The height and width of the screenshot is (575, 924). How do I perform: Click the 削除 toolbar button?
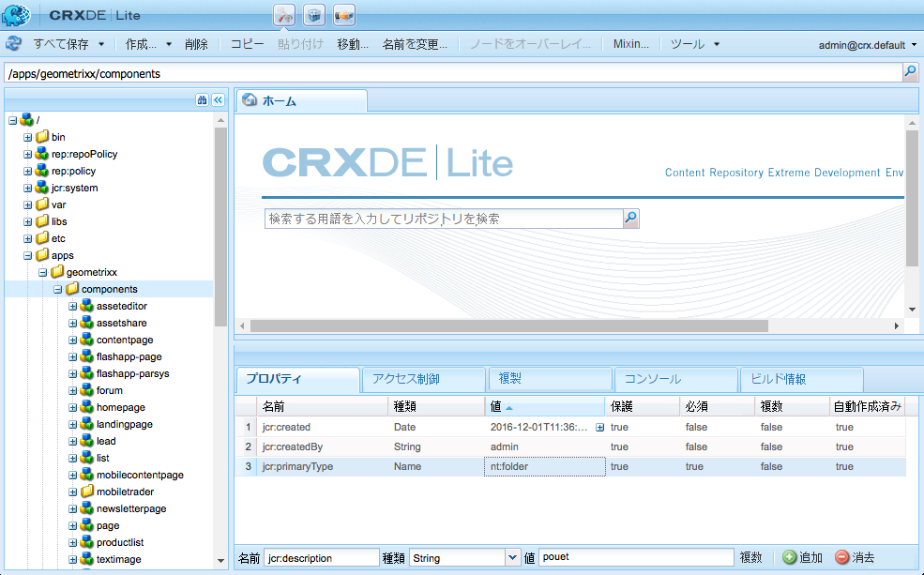(196, 44)
